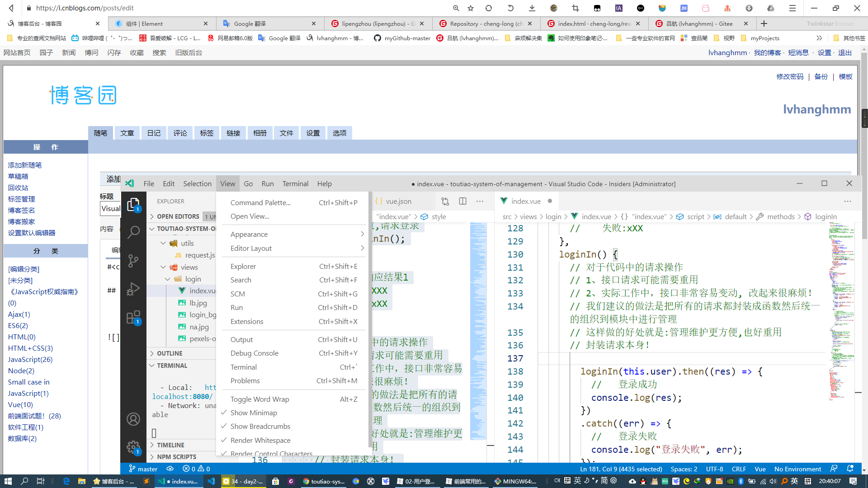
Task: Open the Run and Debug activity bar icon
Action: (x=133, y=289)
